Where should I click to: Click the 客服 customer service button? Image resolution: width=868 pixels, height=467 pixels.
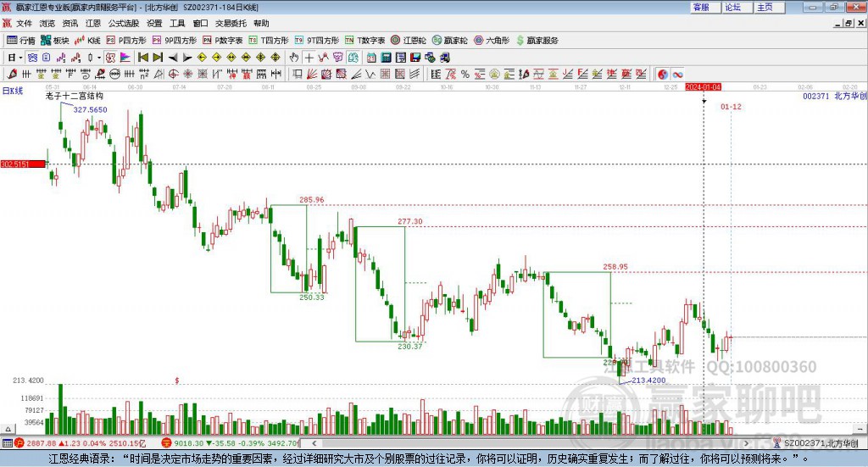pyautogui.click(x=705, y=7)
